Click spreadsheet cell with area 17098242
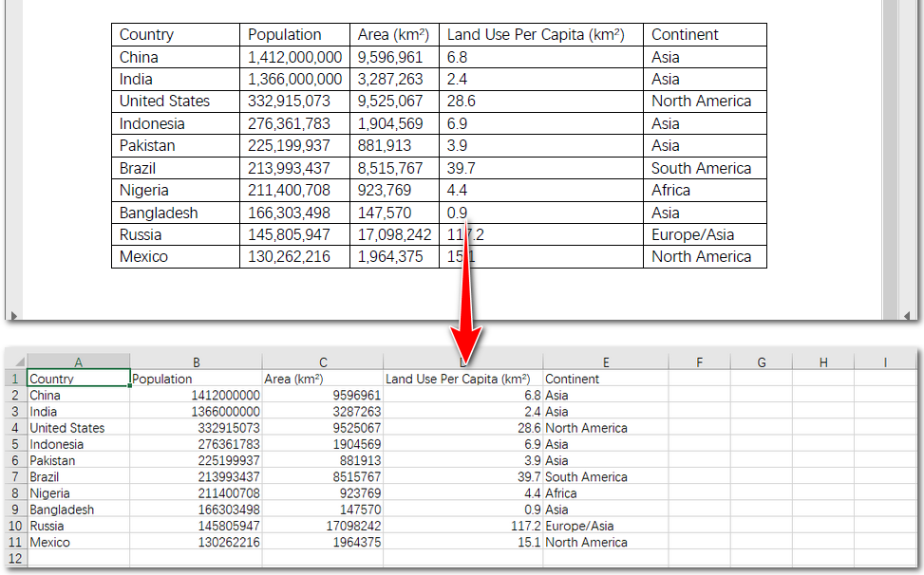Viewport: 924px width, 575px height. pyautogui.click(x=323, y=526)
